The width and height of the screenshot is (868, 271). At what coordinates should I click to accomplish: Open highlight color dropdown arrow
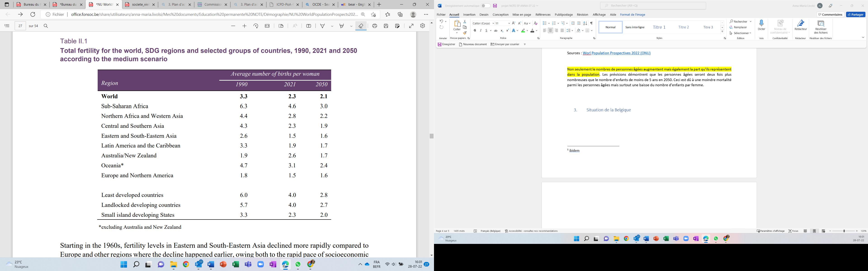pos(527,31)
